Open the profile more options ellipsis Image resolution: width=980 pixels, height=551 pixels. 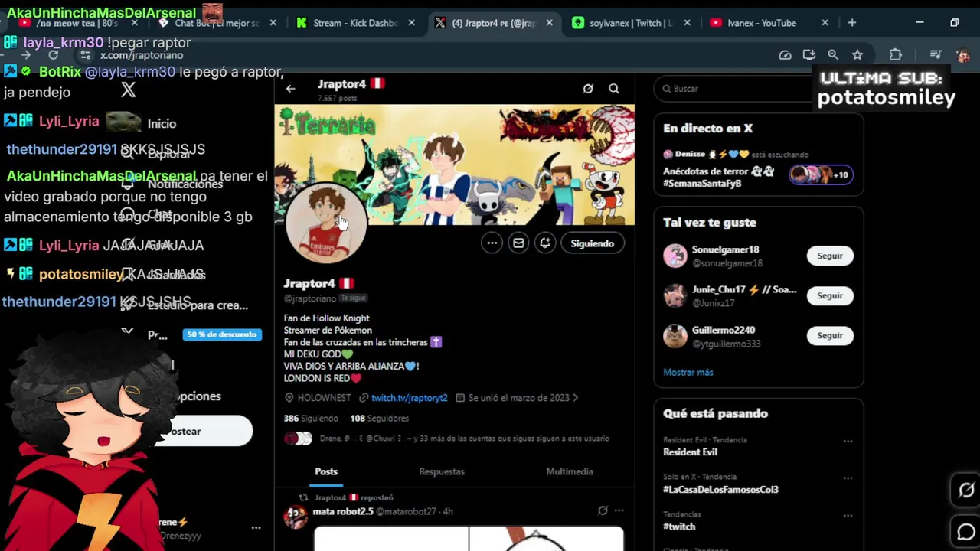click(x=492, y=243)
